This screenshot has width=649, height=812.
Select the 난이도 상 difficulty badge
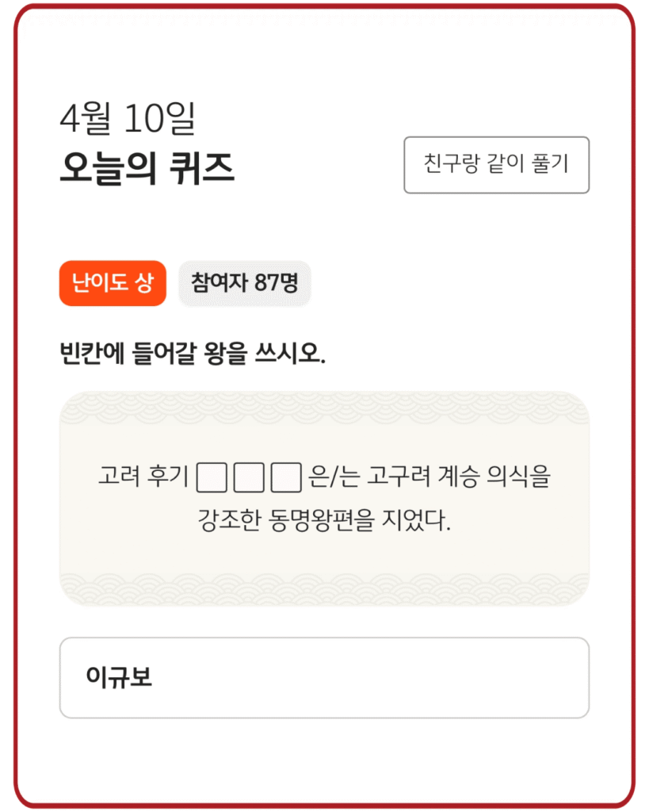coord(112,283)
